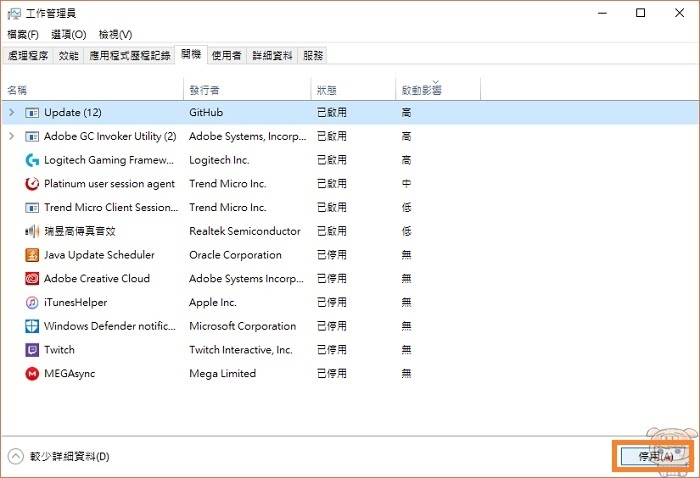Select the Trend Micro Client Session... name

click(x=111, y=207)
